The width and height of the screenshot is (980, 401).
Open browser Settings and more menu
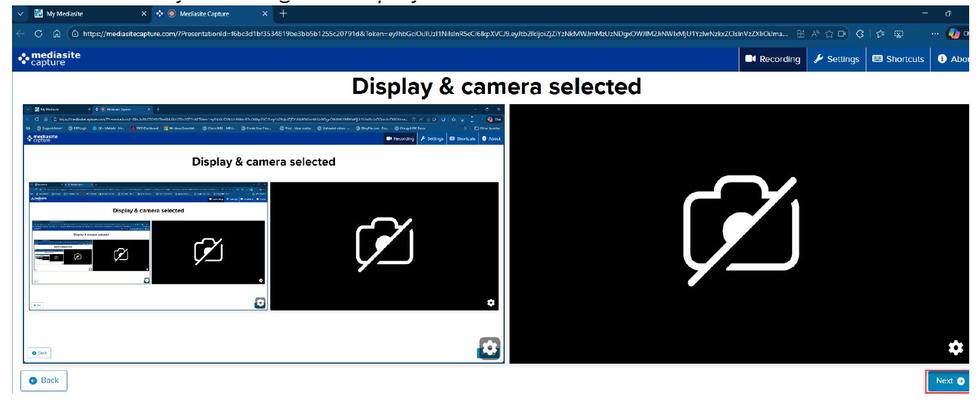(935, 34)
